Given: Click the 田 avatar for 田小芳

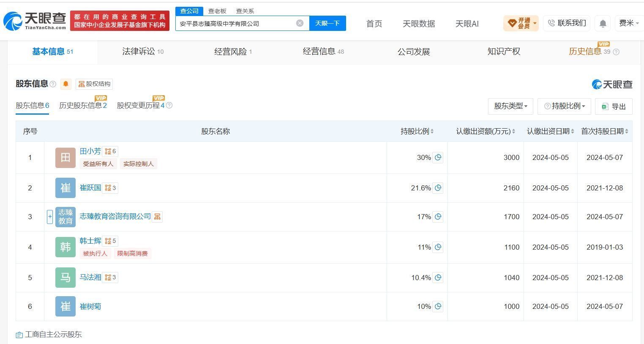Looking at the screenshot, I should (x=65, y=157).
